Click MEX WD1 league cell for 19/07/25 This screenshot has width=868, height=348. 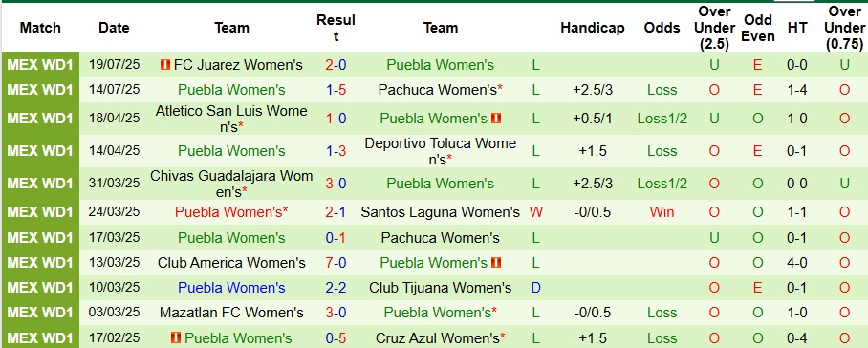pos(40,65)
